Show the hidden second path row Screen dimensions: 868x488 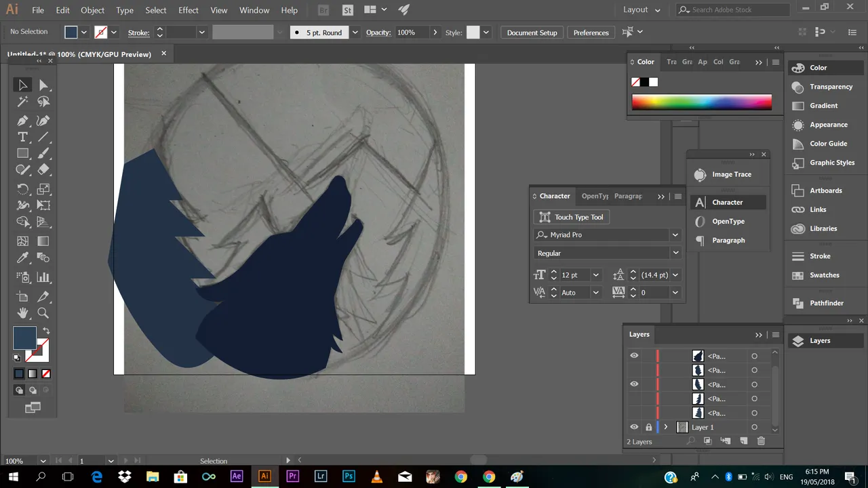pyautogui.click(x=634, y=370)
